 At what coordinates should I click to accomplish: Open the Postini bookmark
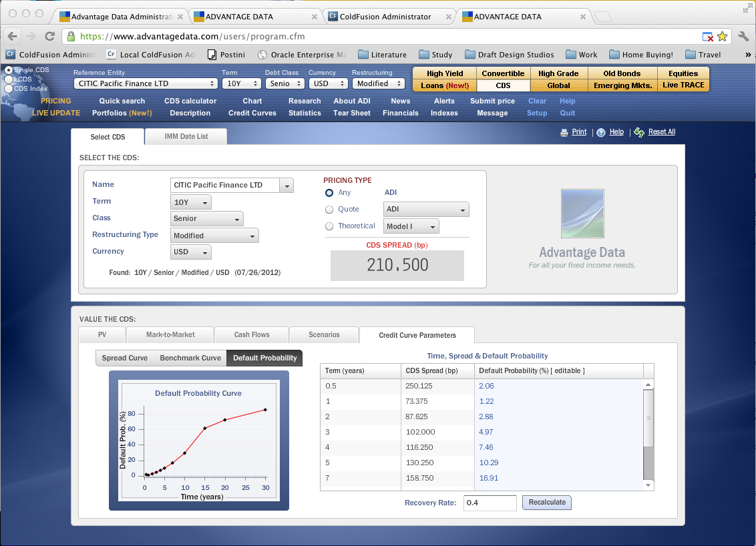pyautogui.click(x=226, y=55)
